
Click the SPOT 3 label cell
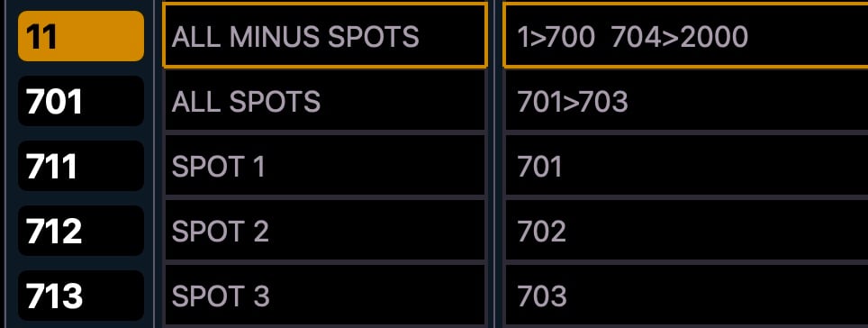(325, 296)
